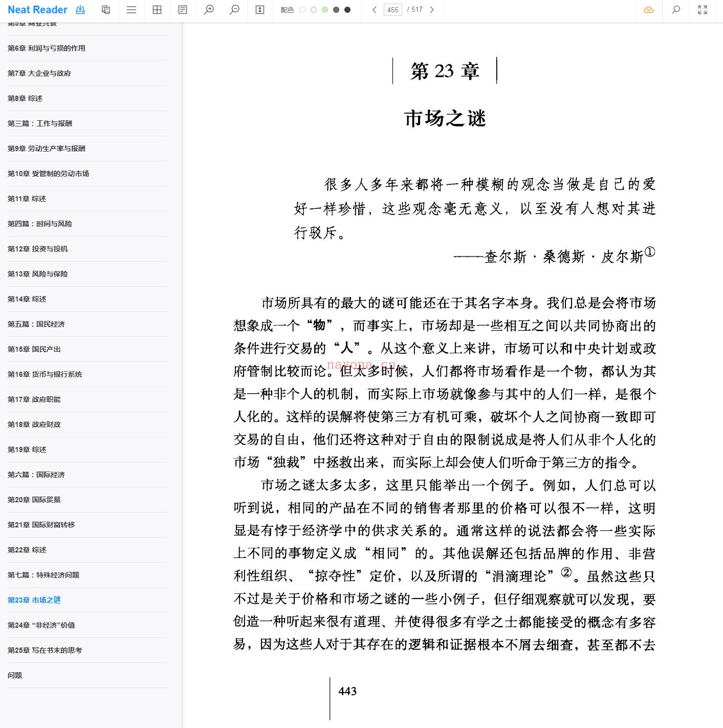Open the notes panel icon
The width and height of the screenshot is (723, 728).
(183, 10)
